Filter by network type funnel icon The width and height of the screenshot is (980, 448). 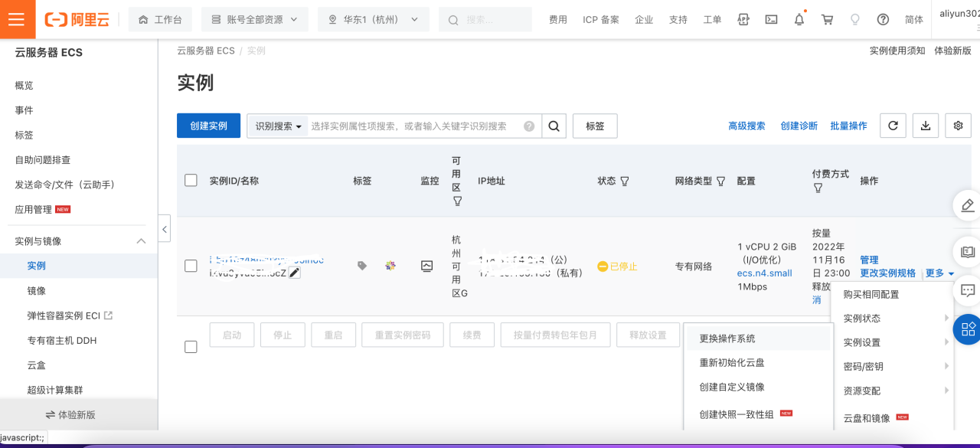[720, 181]
